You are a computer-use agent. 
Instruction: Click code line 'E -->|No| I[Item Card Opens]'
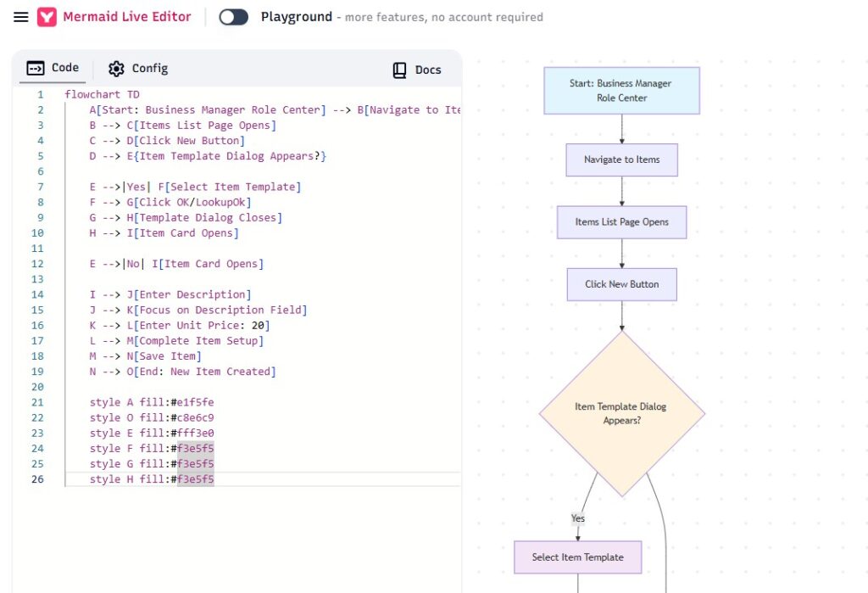176,264
